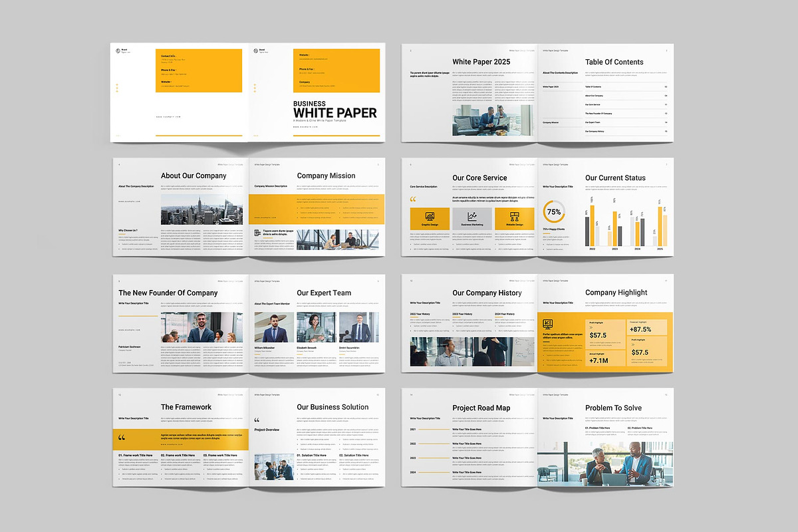Image resolution: width=798 pixels, height=532 pixels.
Task: Click the Business Marketing chart icon
Action: click(472, 217)
